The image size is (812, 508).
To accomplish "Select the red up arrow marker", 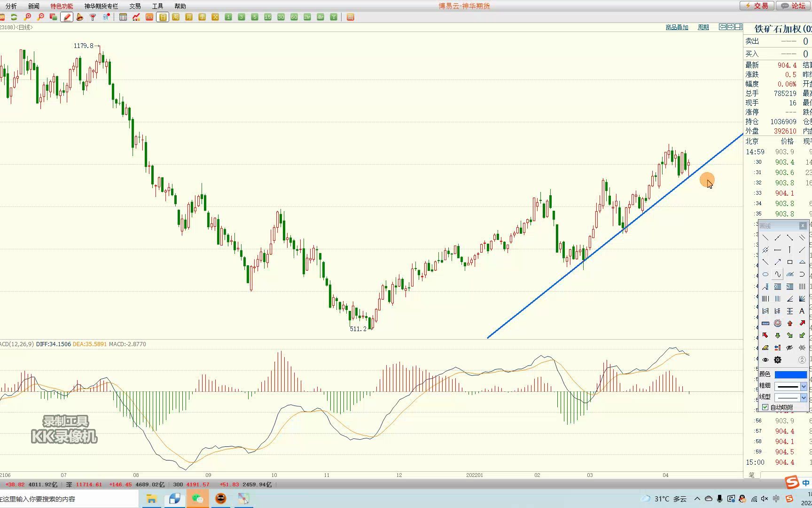I will (790, 323).
